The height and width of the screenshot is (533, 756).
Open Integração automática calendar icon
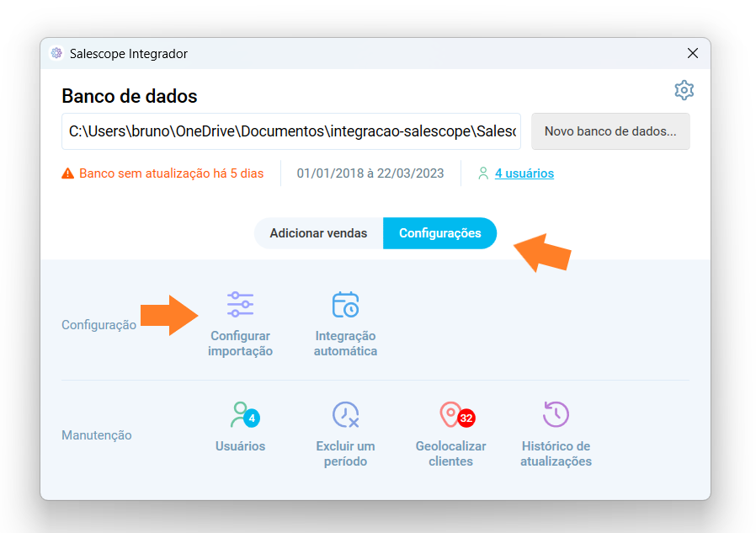[x=345, y=304]
